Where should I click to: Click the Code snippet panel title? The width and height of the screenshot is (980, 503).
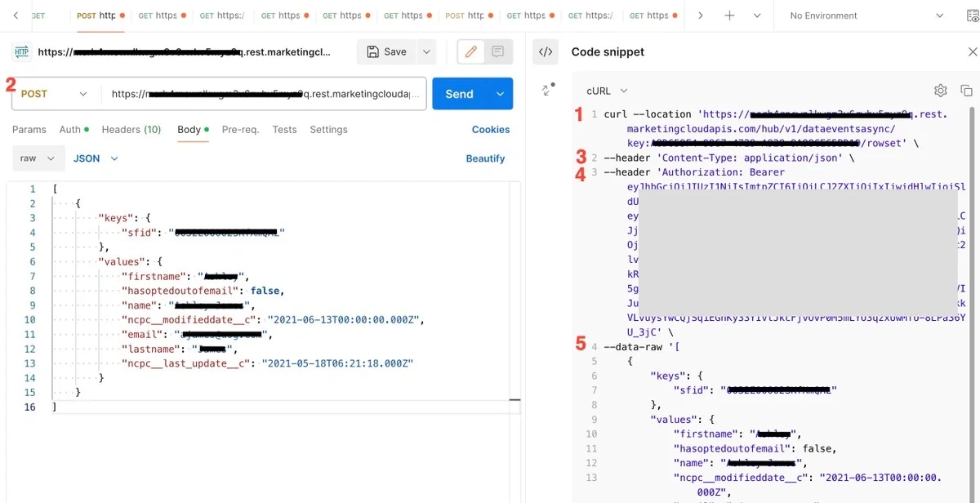click(x=608, y=51)
